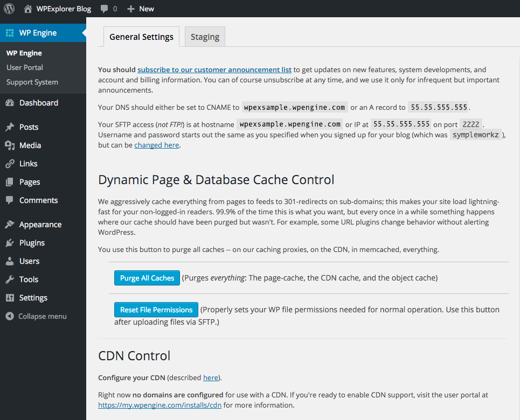Switch to the Staging tab

coord(205,37)
